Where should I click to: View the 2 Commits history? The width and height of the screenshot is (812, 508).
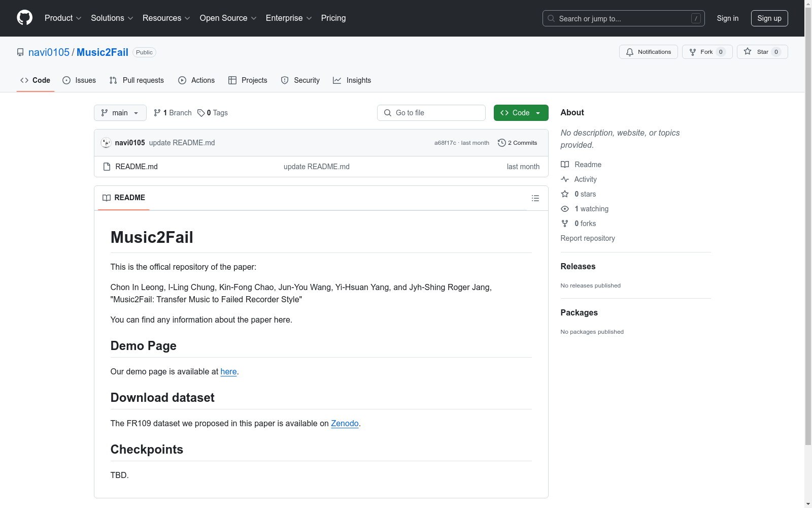click(x=518, y=143)
